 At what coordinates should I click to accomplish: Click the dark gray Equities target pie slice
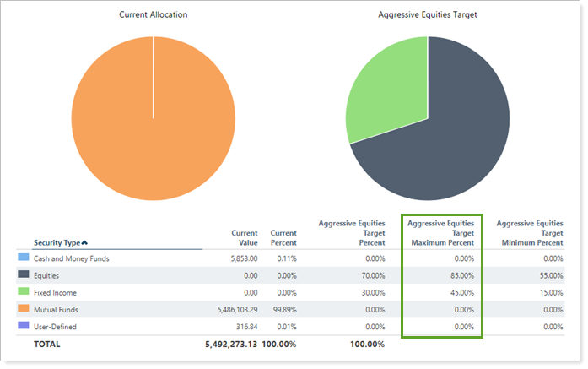click(456, 127)
